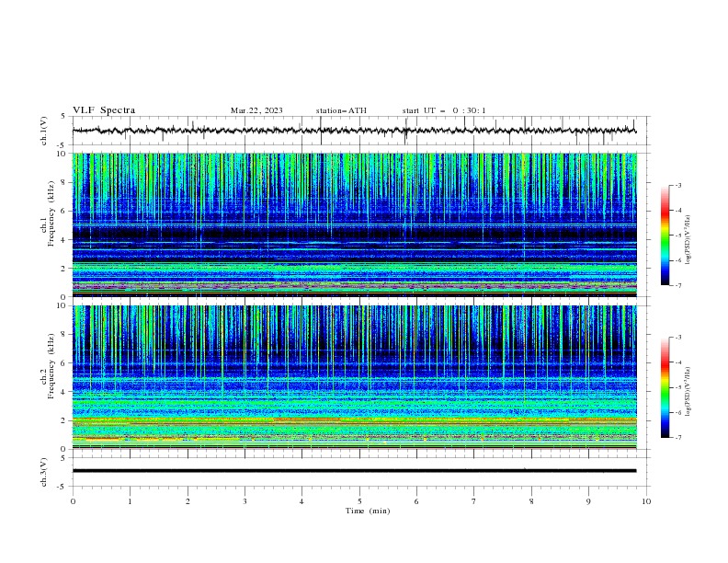Viewport: 728px width, 563px height.
Task: Click the "-7" tick on ch.2 colorbar
Action: click(677, 438)
